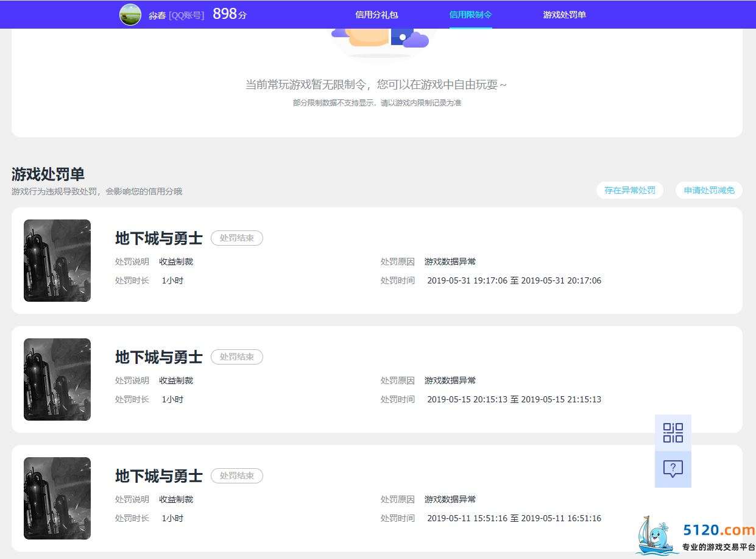
Task: Select the 信用限制令 tab
Action: pos(470,15)
